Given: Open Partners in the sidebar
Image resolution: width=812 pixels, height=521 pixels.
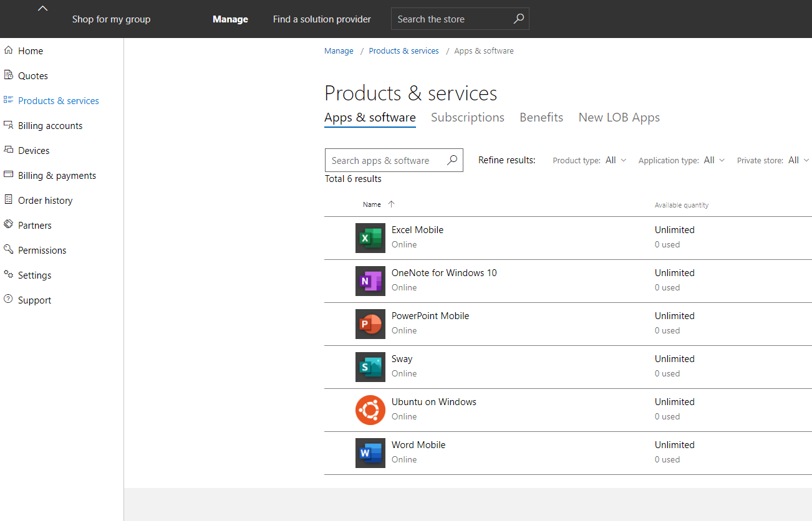Looking at the screenshot, I should click(35, 226).
